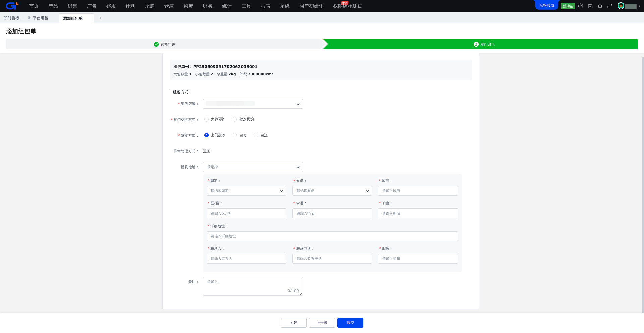The width and height of the screenshot is (644, 333).
Task: Click 新功能 green button
Action: coord(568,6)
